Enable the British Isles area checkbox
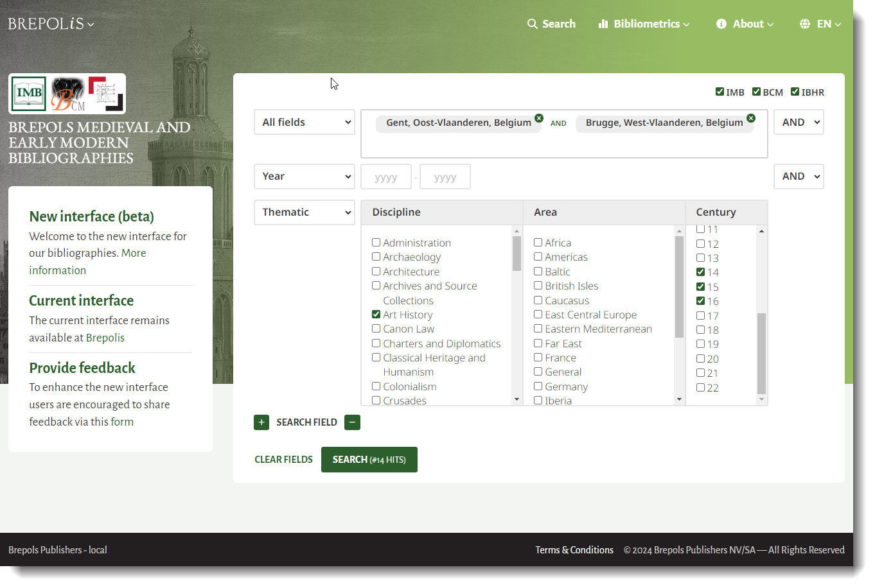The width and height of the screenshot is (875, 588). tap(538, 285)
